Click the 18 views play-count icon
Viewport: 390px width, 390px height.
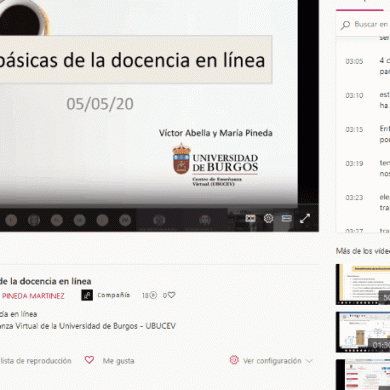[153, 295]
